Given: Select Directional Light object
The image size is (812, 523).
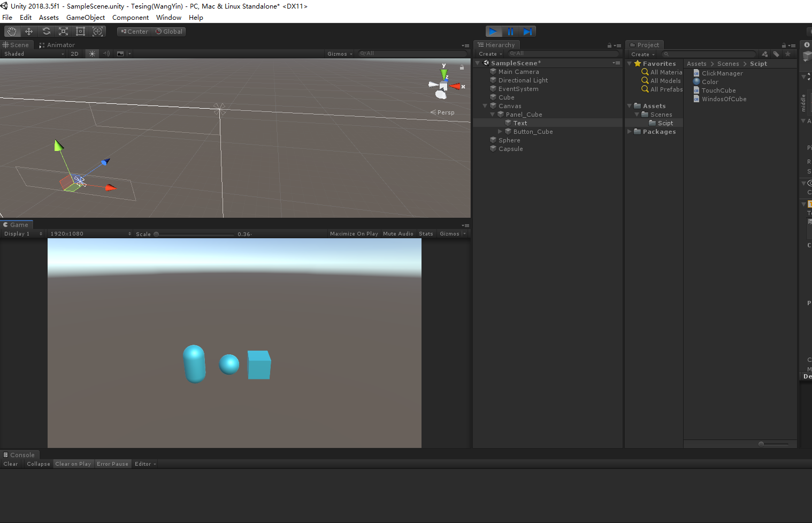Looking at the screenshot, I should tap(523, 80).
